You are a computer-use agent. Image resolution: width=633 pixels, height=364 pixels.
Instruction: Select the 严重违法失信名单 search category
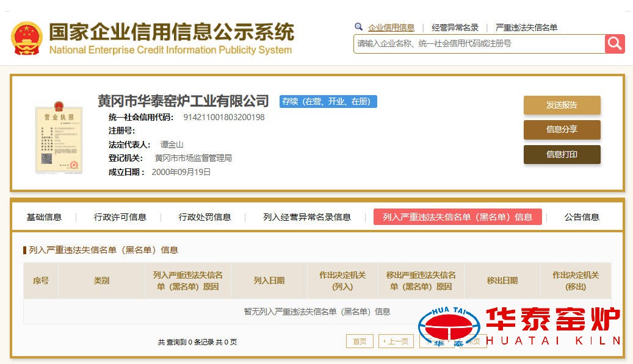(x=526, y=27)
